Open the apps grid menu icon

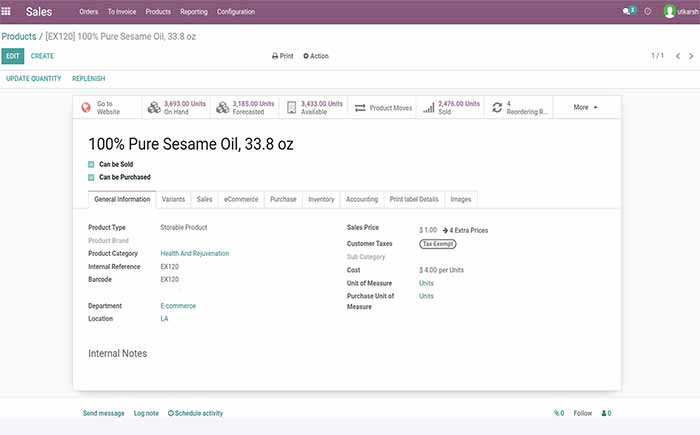click(x=8, y=12)
